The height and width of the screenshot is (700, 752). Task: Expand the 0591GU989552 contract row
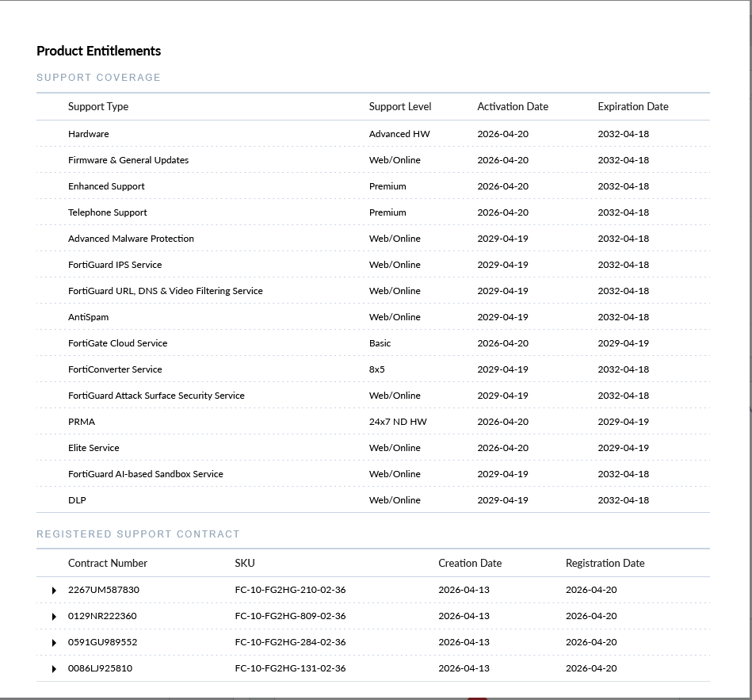pyautogui.click(x=54, y=643)
